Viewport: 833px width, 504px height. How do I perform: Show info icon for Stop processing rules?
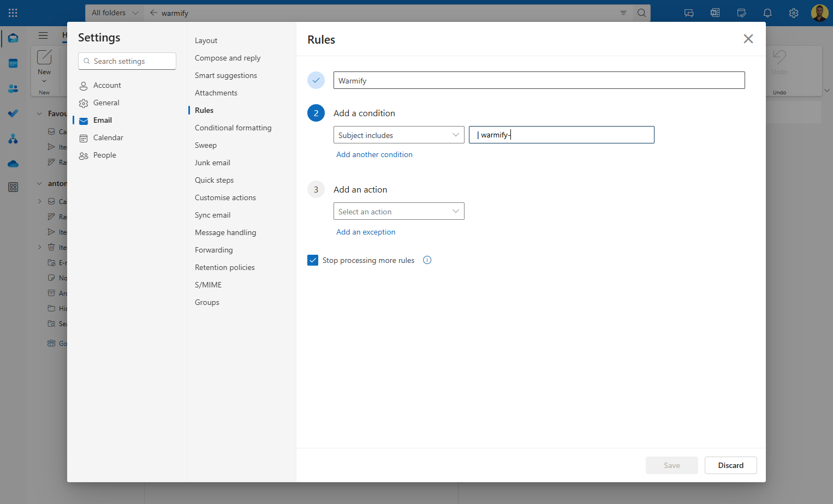[427, 260]
